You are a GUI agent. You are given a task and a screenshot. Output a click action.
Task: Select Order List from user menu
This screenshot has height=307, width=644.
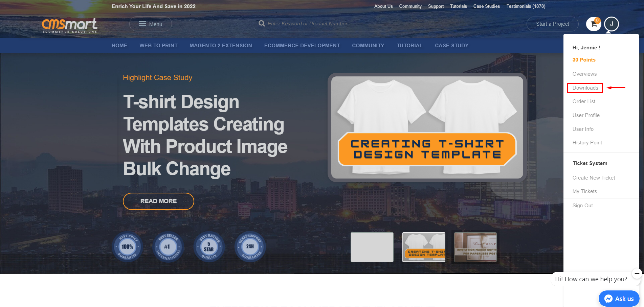click(x=584, y=101)
